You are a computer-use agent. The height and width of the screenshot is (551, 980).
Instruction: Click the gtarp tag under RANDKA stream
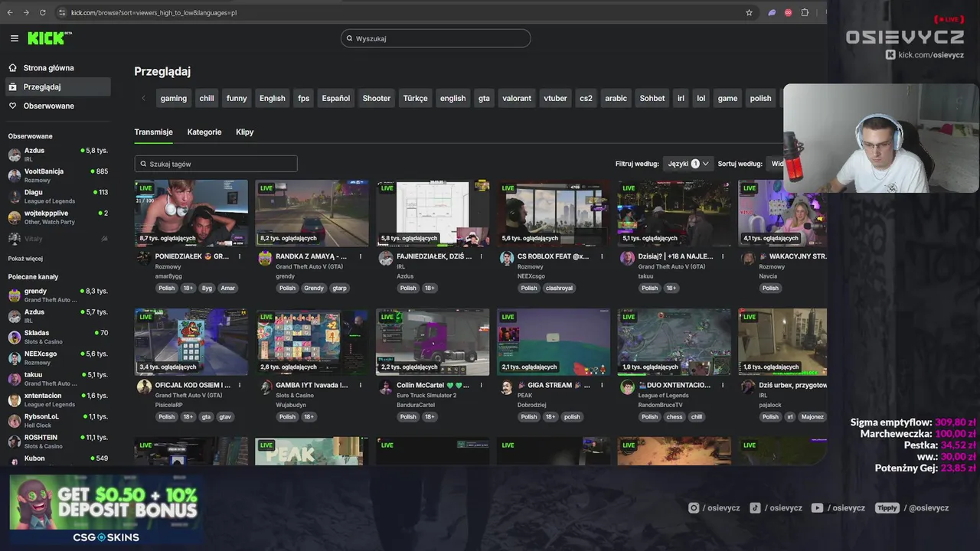click(x=339, y=289)
